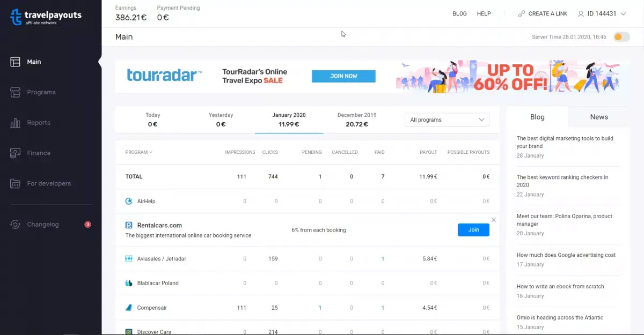
Task: Click the Changelog icon in sidebar
Action: pos(16,225)
